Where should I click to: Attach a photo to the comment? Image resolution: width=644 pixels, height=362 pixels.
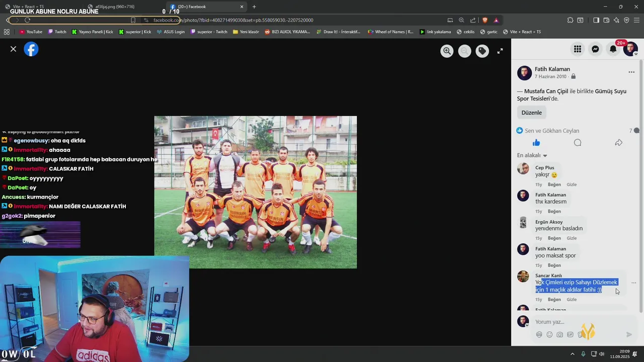559,335
